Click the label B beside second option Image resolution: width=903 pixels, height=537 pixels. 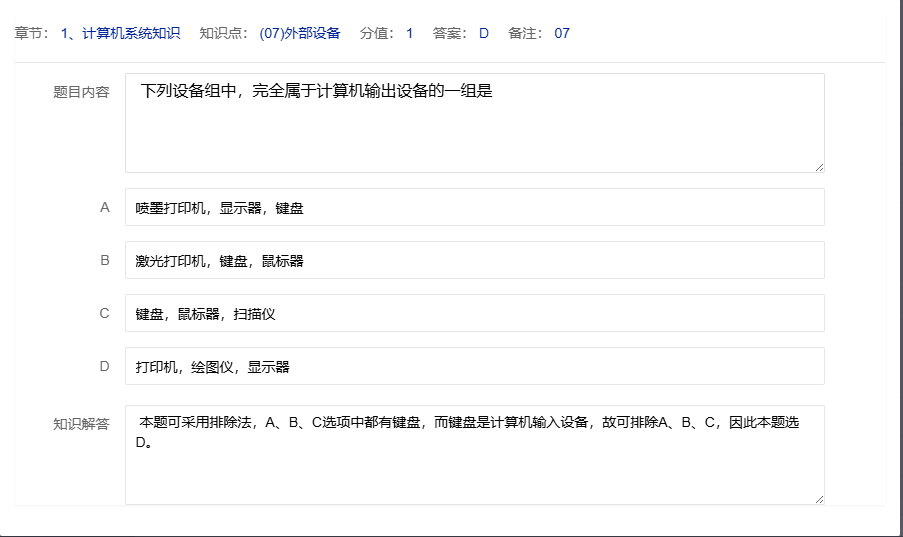click(x=105, y=260)
